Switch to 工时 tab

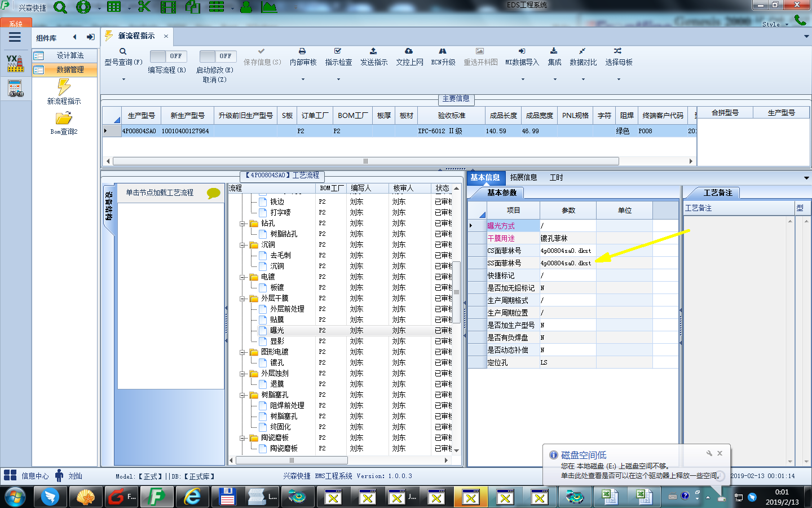click(x=556, y=177)
